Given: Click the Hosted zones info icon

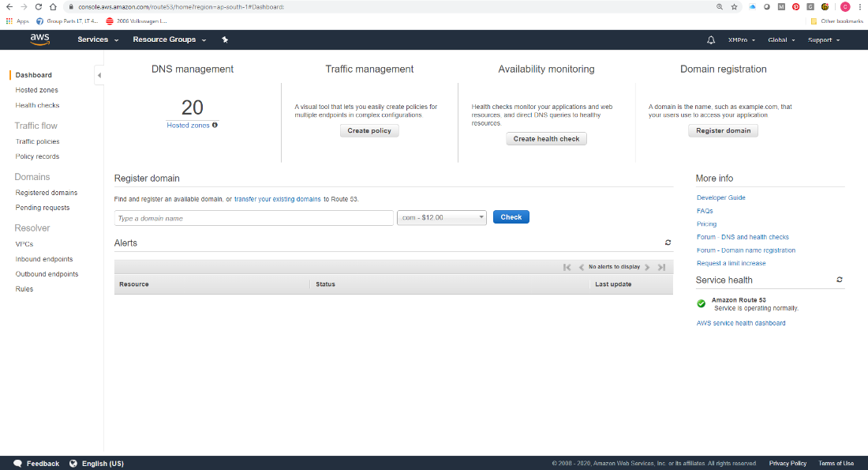Looking at the screenshot, I should [x=215, y=125].
